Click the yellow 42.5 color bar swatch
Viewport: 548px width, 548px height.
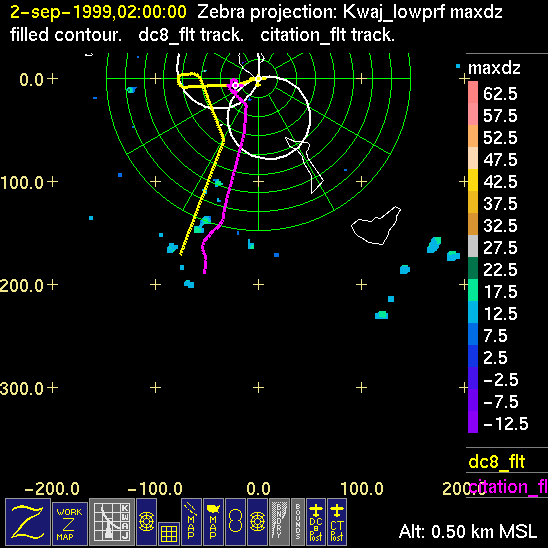tap(473, 180)
